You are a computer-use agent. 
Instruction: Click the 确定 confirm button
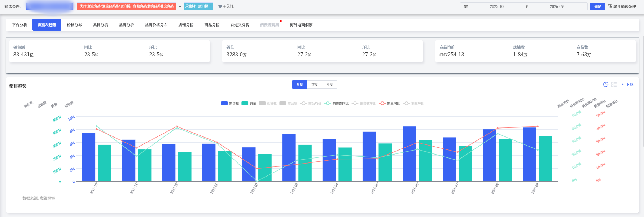click(x=597, y=6)
